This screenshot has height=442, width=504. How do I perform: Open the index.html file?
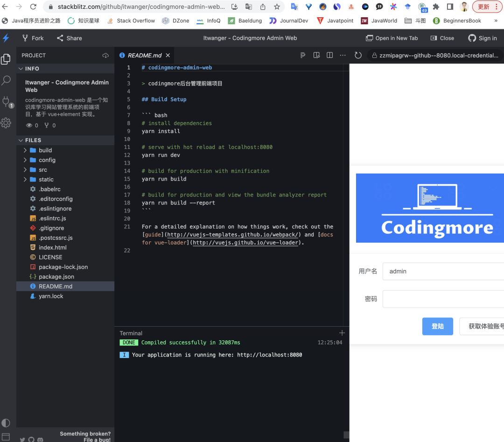tap(65, 247)
